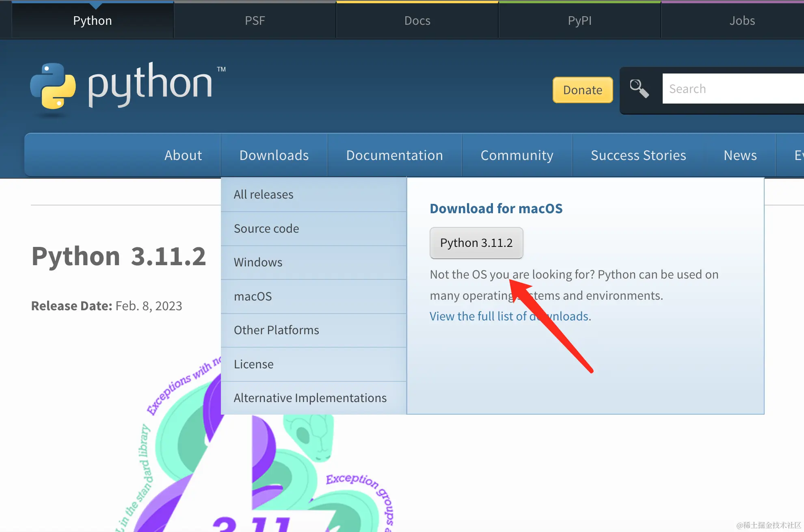Open the About menu
The height and width of the screenshot is (532, 804).
coord(183,155)
